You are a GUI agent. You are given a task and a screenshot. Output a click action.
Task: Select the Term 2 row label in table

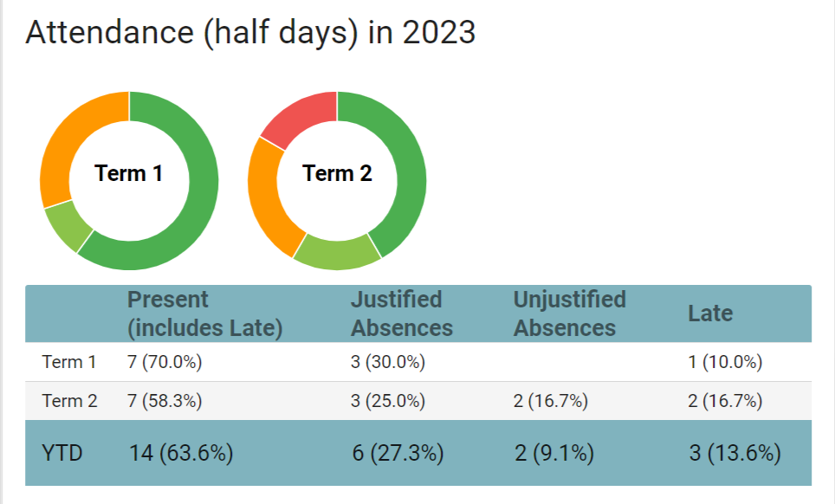[69, 401]
